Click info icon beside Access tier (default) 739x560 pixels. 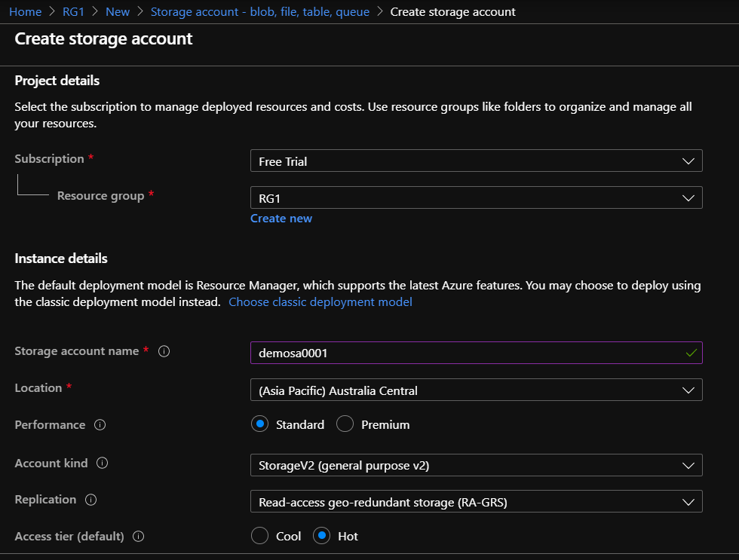point(138,537)
